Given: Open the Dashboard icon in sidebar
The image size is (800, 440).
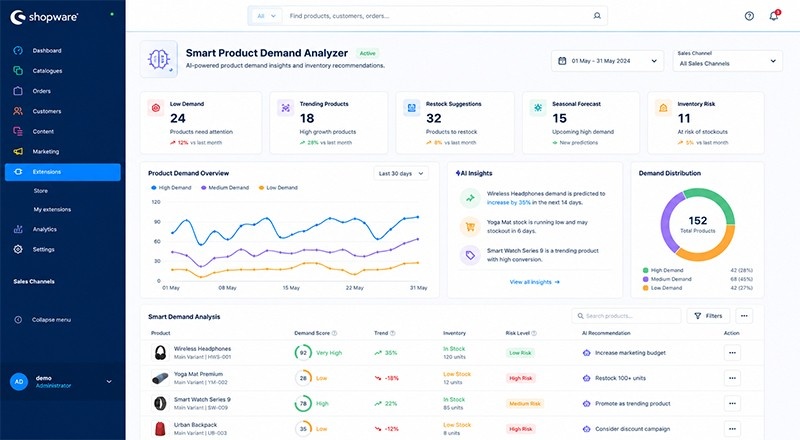Looking at the screenshot, I should coord(18,50).
